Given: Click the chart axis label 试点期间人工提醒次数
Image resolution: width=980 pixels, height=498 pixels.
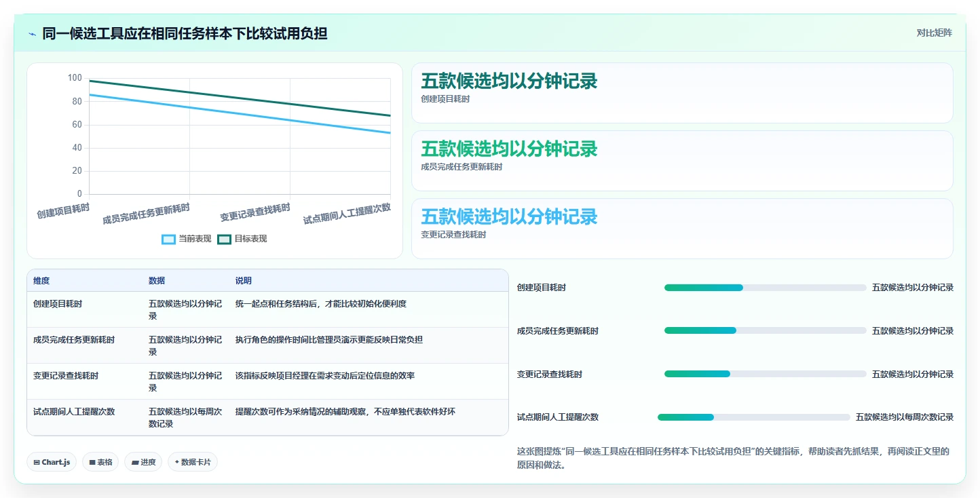Looking at the screenshot, I should [347, 214].
